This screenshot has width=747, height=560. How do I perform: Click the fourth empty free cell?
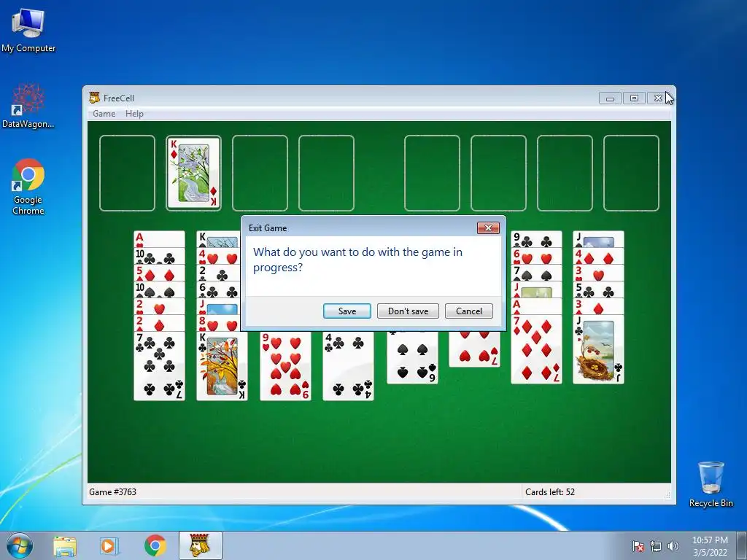tap(326, 173)
